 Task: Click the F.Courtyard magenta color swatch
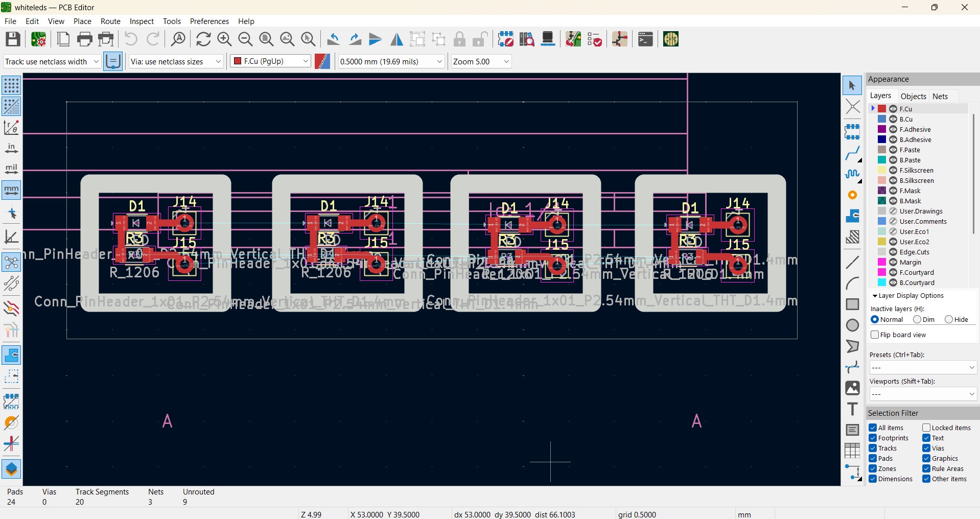coord(882,272)
